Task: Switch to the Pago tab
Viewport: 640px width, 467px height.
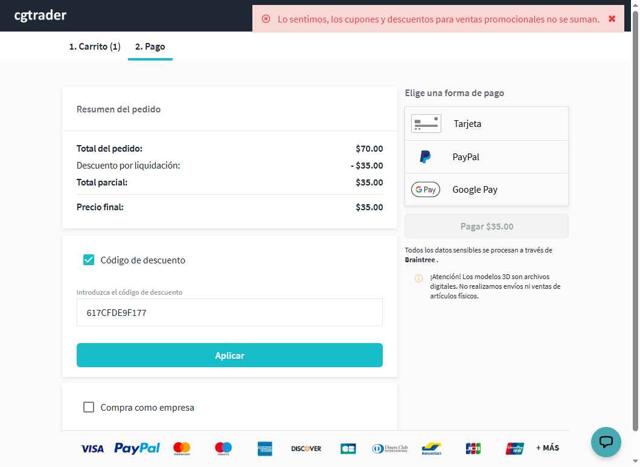Action: (x=150, y=46)
